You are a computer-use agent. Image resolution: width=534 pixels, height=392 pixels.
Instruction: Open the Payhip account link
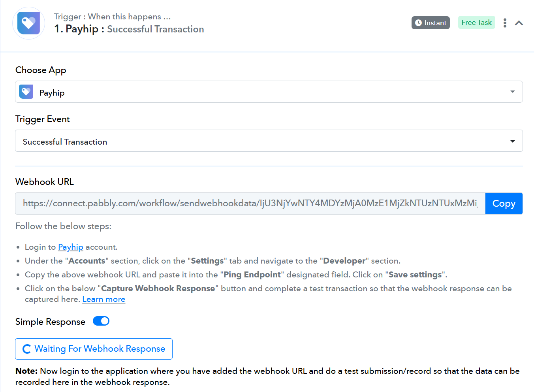(x=71, y=247)
